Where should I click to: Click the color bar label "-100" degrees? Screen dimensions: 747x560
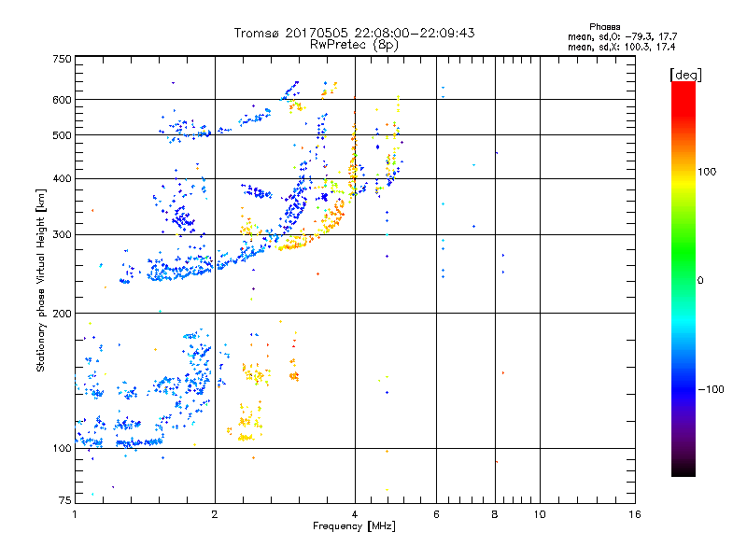(711, 389)
